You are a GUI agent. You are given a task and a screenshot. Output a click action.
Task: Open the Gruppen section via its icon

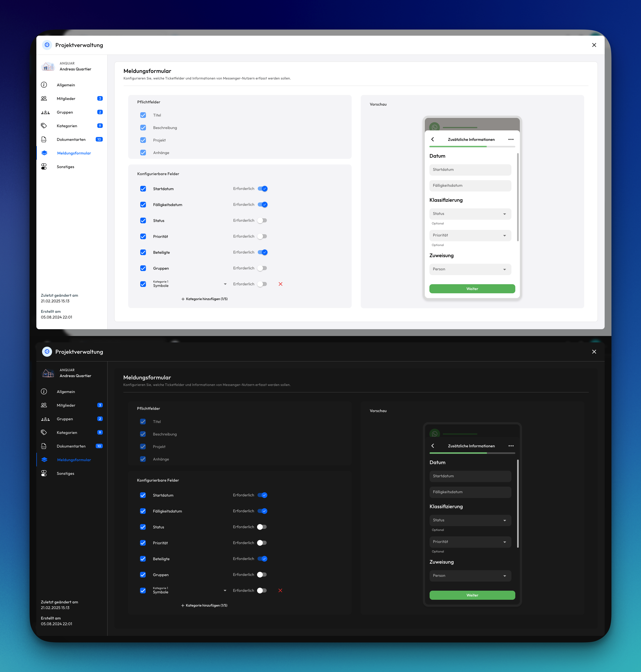click(45, 112)
